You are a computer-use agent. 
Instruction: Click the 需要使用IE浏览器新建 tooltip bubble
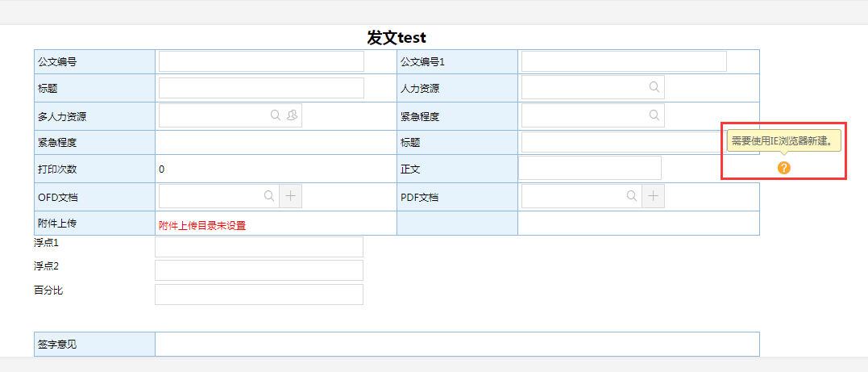coord(783,141)
